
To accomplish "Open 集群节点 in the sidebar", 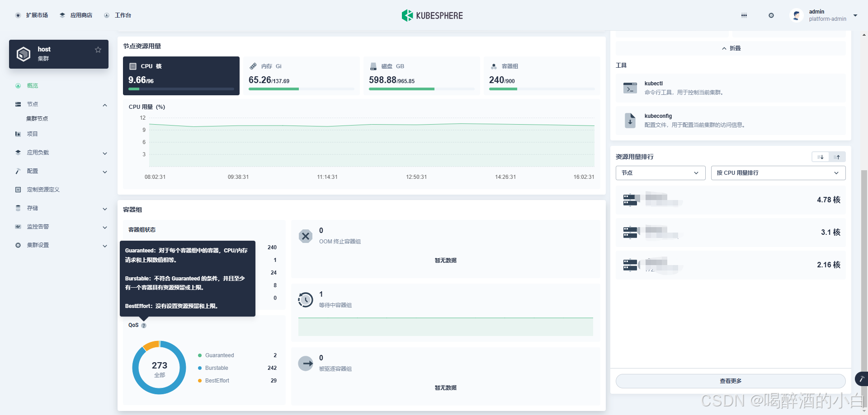I will coord(37,119).
